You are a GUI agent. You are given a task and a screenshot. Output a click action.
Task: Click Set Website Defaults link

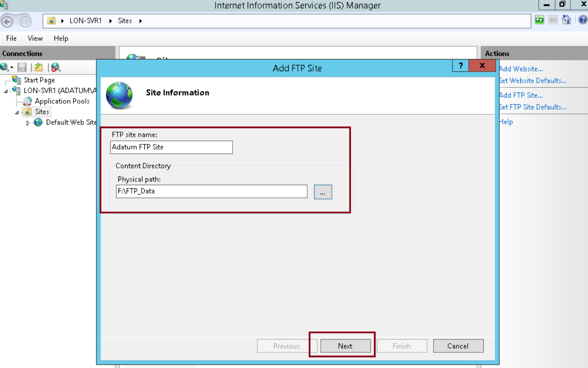click(x=532, y=80)
